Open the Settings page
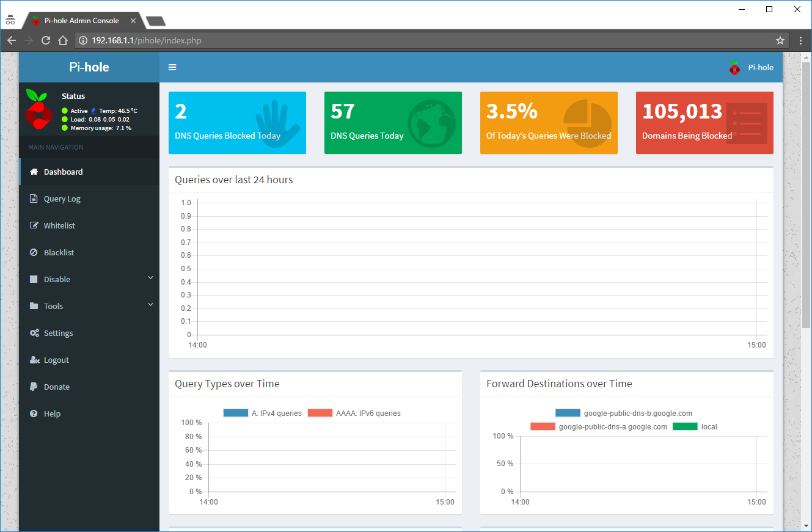812x532 pixels. (89, 333)
